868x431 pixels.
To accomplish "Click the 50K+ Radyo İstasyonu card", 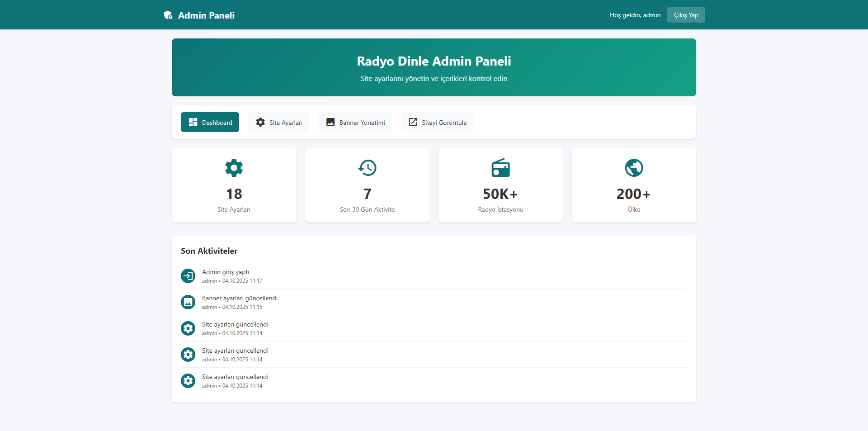I will click(x=500, y=185).
